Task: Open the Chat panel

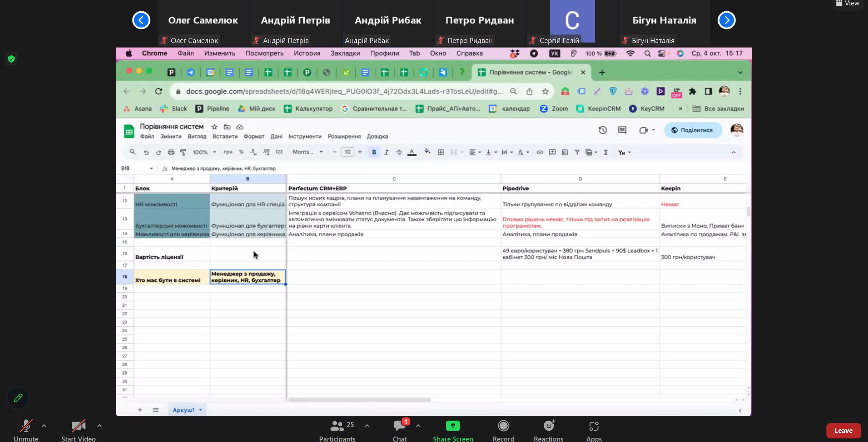Action: coord(400,426)
